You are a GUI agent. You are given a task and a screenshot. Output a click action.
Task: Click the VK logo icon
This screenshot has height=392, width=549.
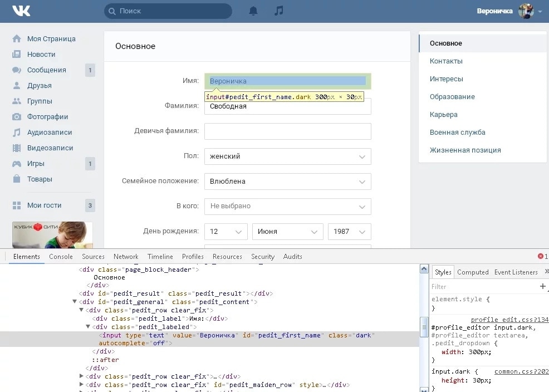coord(21,11)
